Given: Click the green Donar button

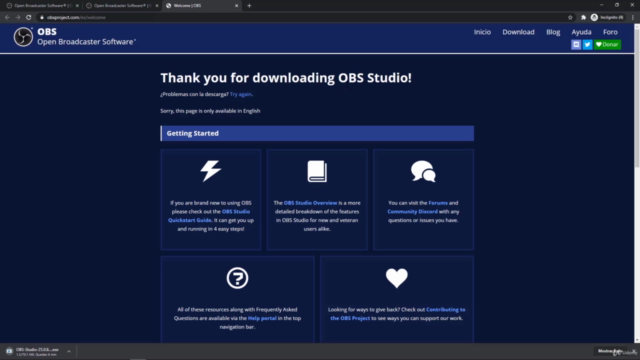Looking at the screenshot, I should point(607,44).
